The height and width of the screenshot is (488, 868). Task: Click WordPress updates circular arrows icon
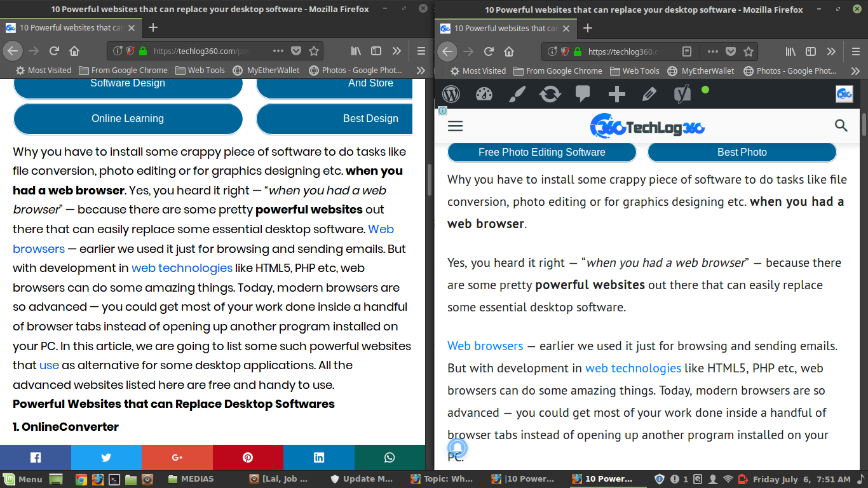coord(550,94)
